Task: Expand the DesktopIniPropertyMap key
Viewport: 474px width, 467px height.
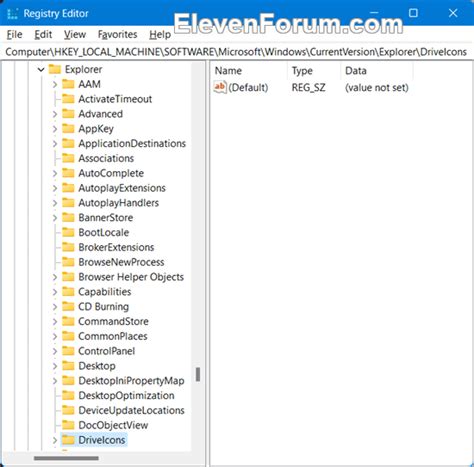Action: 55,381
